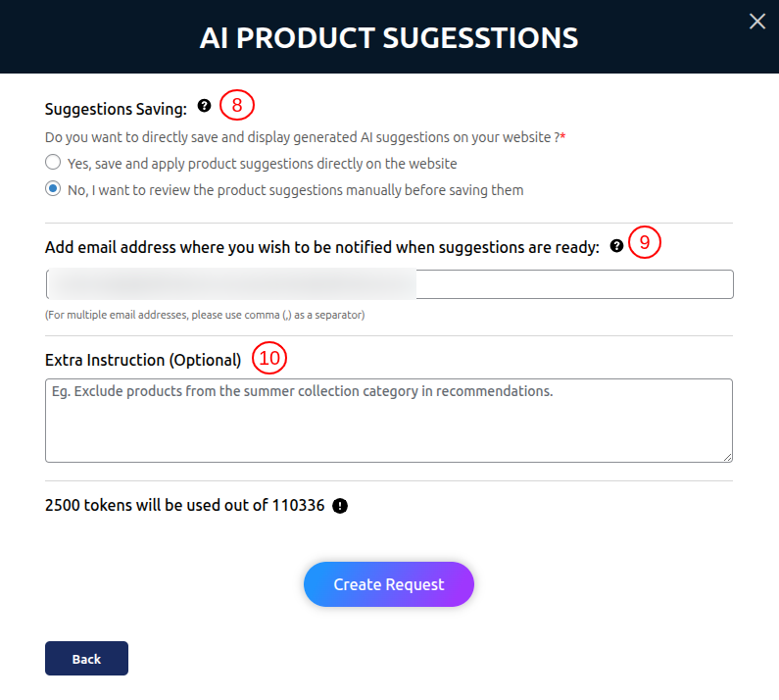Screen dimensions: 779x700
Task: Click the textarea resize grip corner
Action: [727, 458]
